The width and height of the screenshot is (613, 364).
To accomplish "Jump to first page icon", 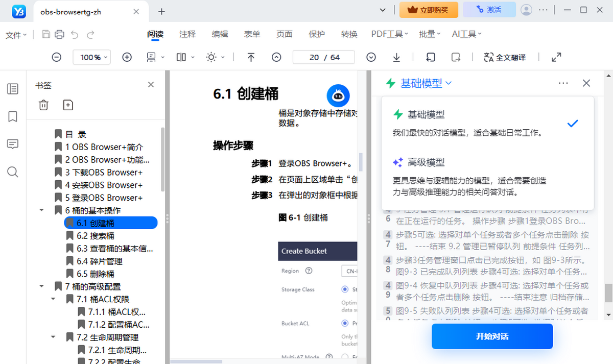I will point(251,57).
